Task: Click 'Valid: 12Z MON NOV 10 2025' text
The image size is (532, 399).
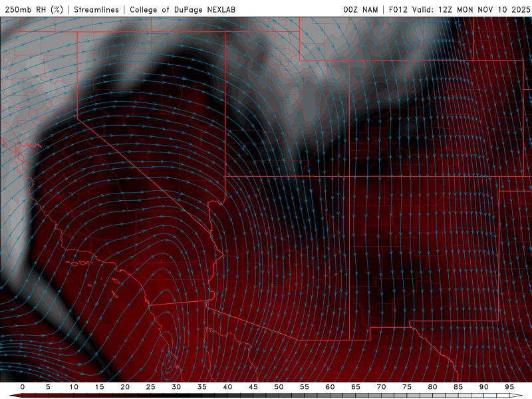Action: point(471,9)
